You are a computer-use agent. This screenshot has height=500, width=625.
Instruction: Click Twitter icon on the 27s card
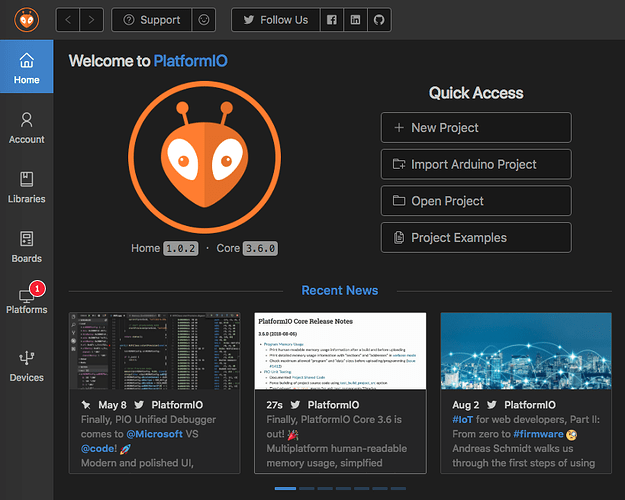click(295, 405)
